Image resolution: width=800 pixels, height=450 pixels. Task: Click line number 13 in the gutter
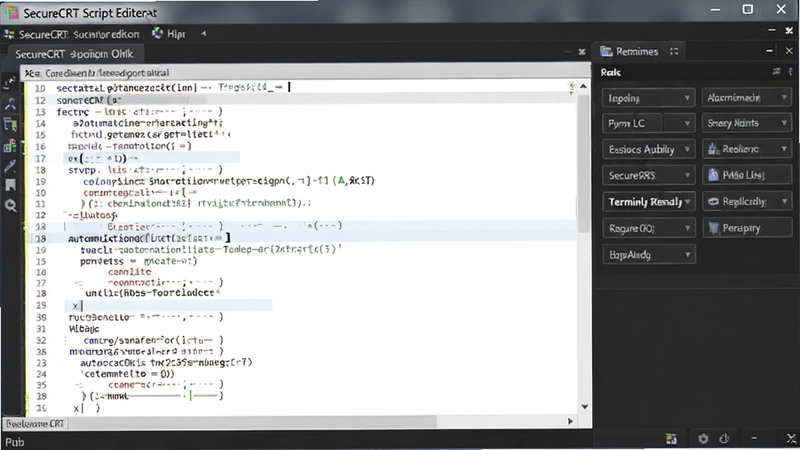(x=40, y=112)
